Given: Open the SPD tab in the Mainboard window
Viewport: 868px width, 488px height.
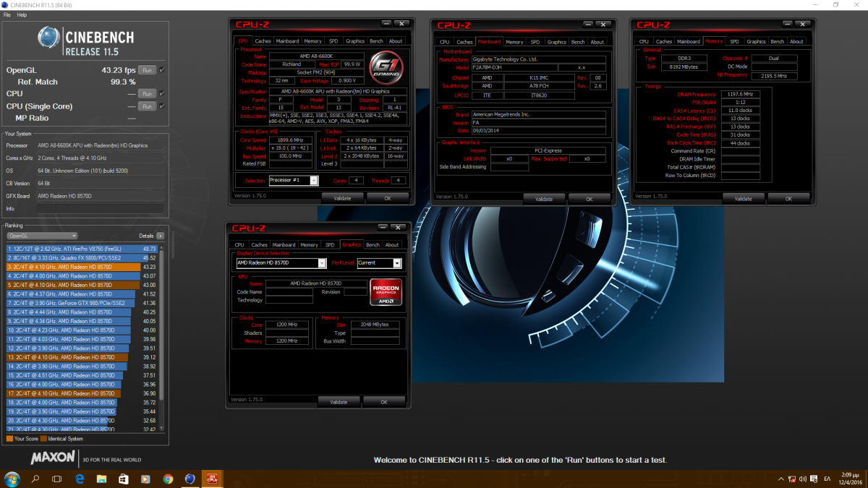Looking at the screenshot, I should click(535, 42).
